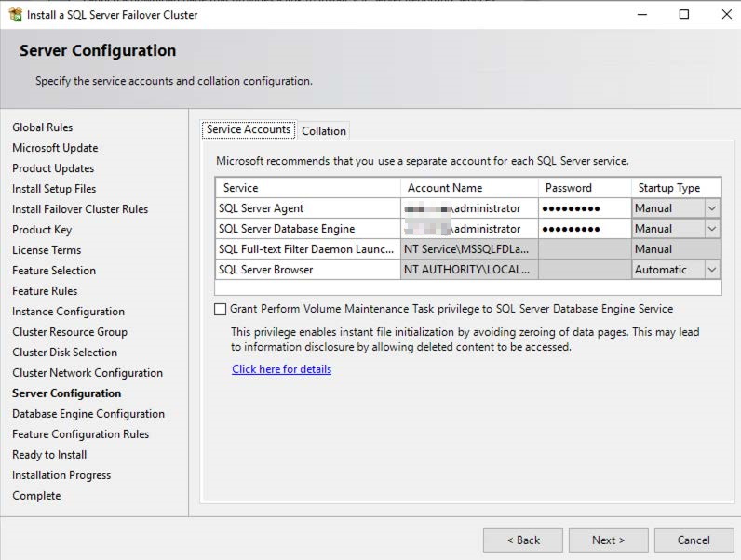Click bold Server Configuration step in sidebar
The height and width of the screenshot is (560, 741).
tap(67, 393)
